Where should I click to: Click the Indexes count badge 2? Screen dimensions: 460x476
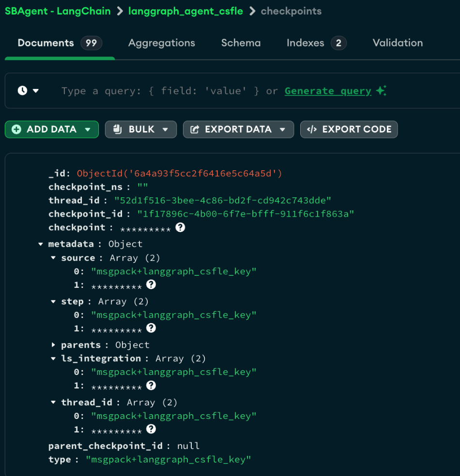click(x=338, y=43)
